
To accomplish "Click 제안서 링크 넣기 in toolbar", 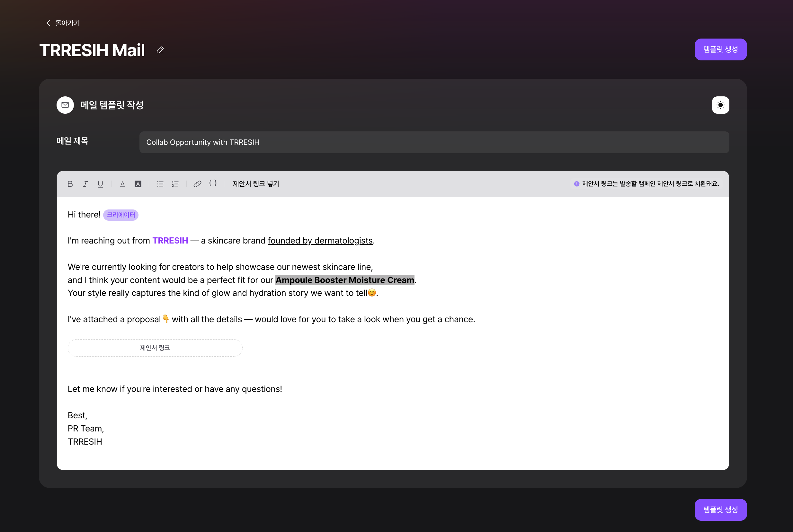I will click(x=256, y=184).
